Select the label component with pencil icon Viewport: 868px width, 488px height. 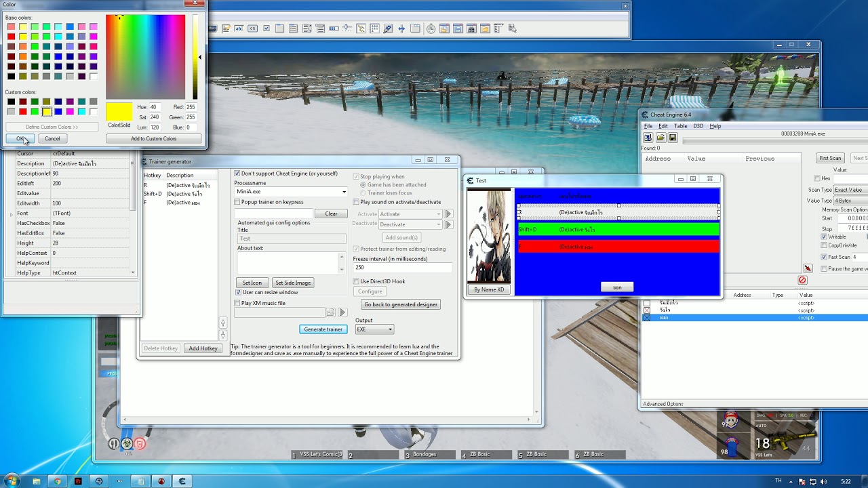click(x=226, y=28)
